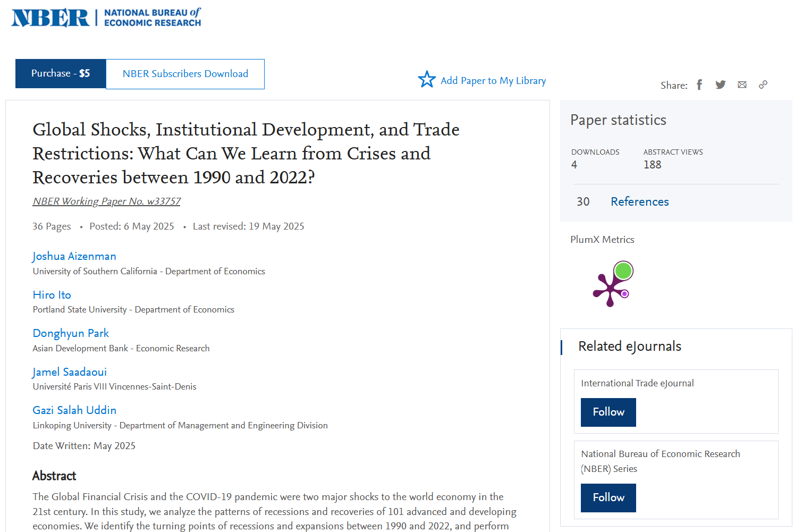
Task: Click the star icon to add paper
Action: click(427, 80)
